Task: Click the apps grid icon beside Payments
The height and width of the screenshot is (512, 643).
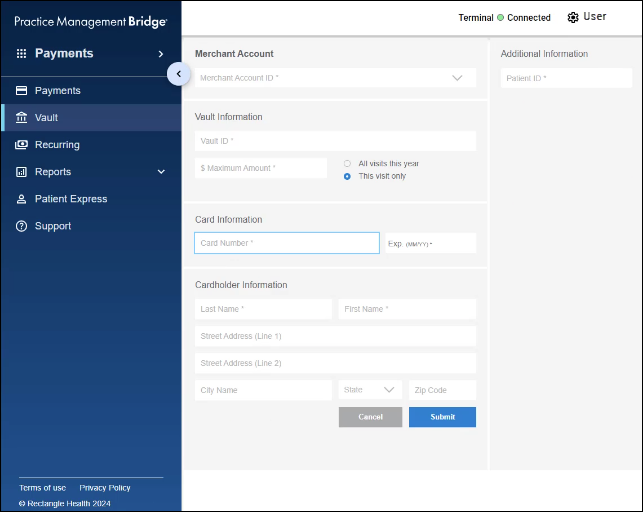Action: click(x=21, y=54)
